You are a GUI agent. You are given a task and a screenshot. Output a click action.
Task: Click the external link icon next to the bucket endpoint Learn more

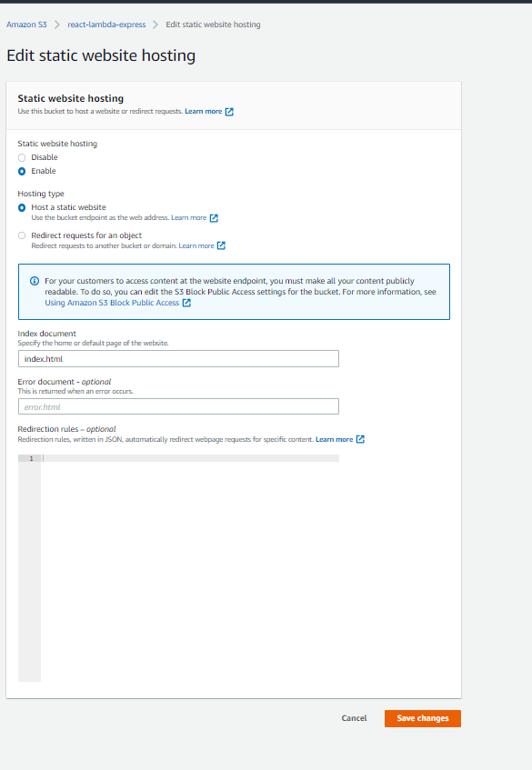[214, 218]
